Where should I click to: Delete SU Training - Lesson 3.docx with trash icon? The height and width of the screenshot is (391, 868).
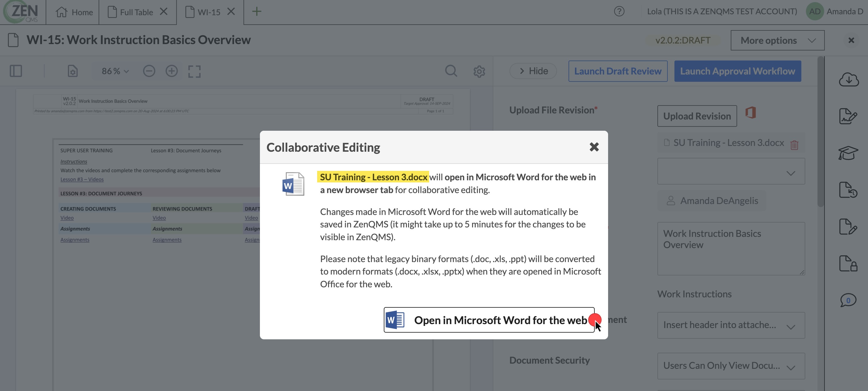(x=794, y=145)
